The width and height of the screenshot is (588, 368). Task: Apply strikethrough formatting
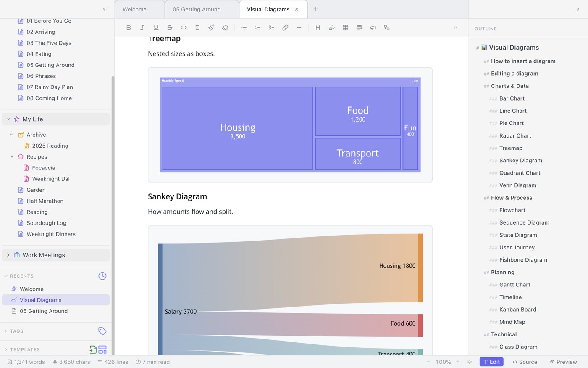(170, 28)
